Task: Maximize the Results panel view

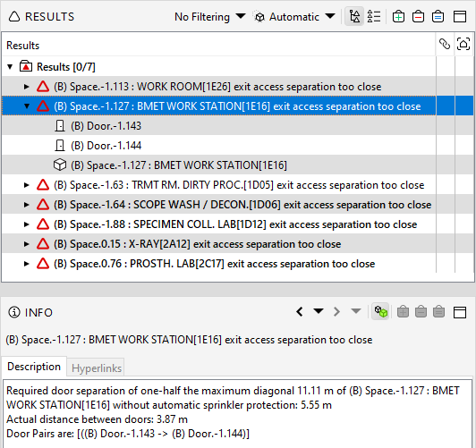Action: (x=460, y=17)
